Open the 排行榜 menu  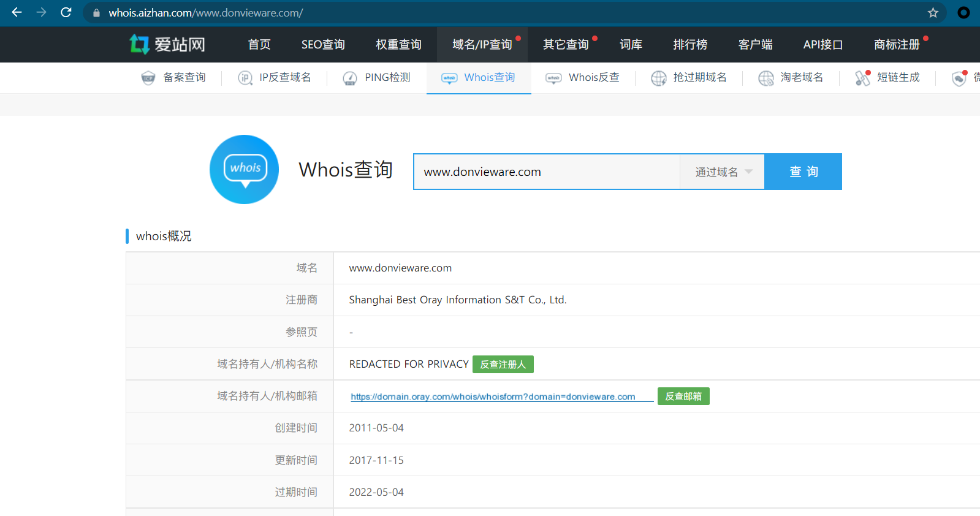(x=690, y=45)
